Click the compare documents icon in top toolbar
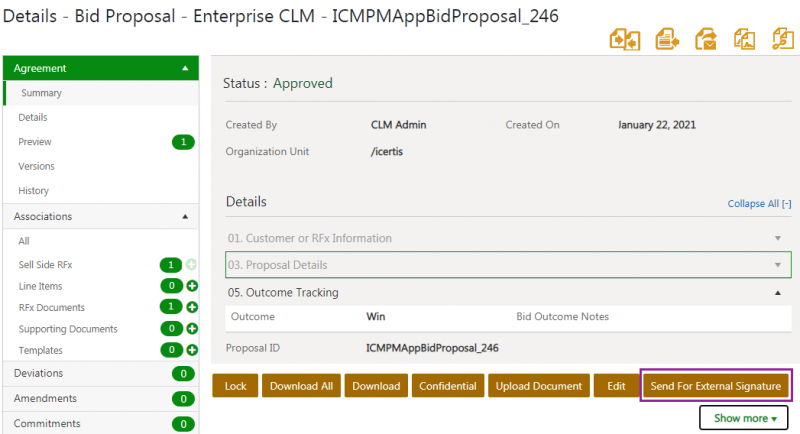800x434 pixels. [625, 39]
